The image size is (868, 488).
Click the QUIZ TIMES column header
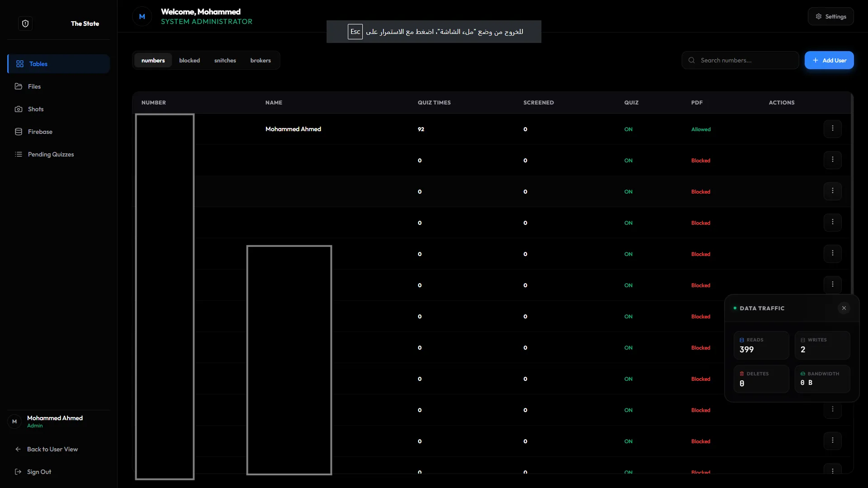pyautogui.click(x=434, y=103)
